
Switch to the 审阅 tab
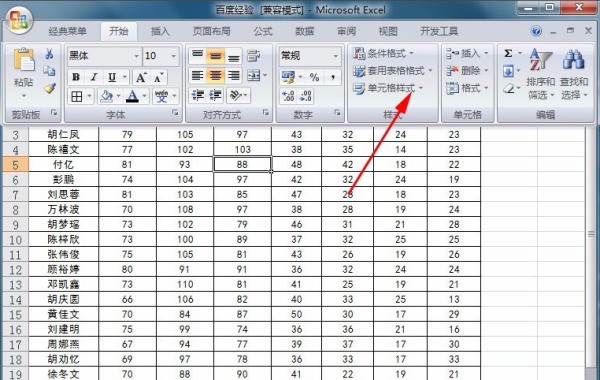click(x=346, y=31)
